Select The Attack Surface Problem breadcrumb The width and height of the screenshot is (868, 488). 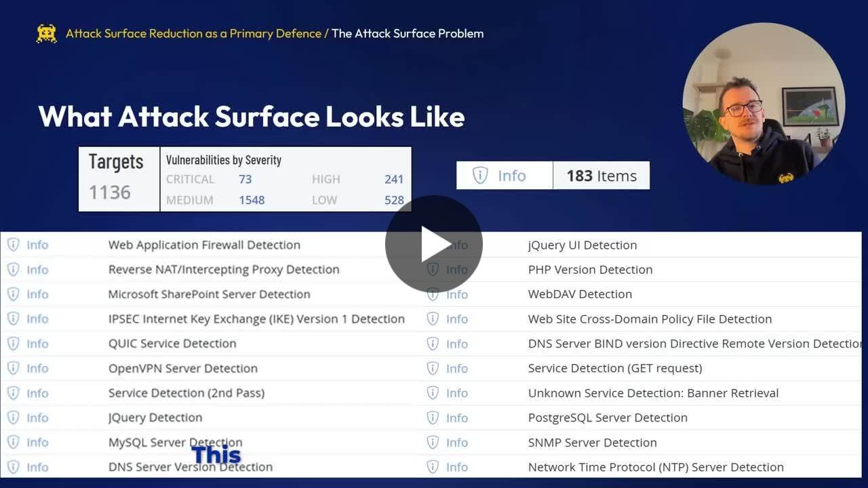(x=408, y=33)
